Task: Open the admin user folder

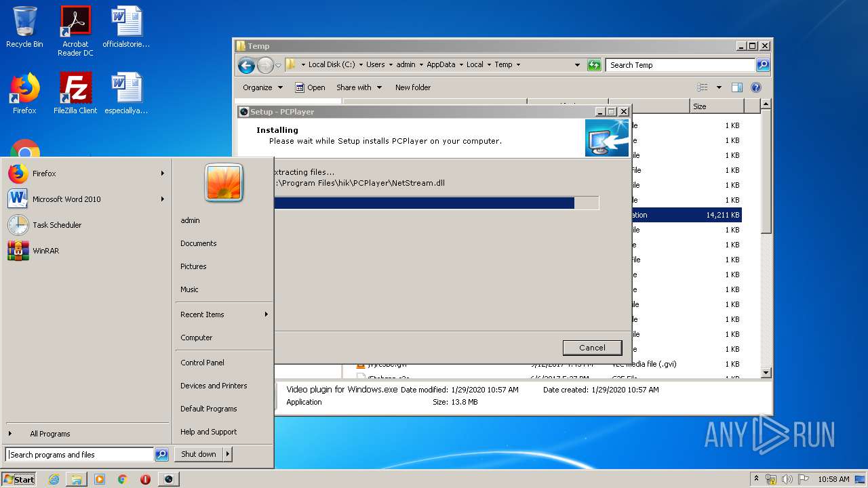Action: coord(190,220)
